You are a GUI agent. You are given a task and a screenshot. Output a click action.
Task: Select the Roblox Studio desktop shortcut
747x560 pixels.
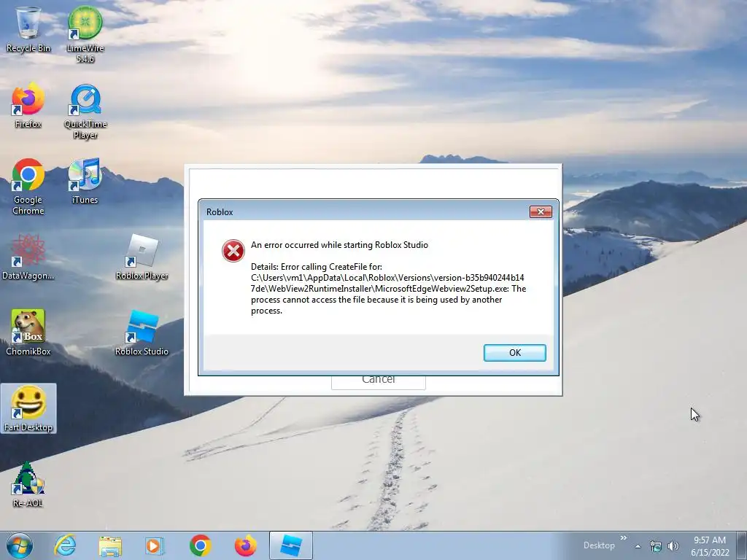point(142,332)
